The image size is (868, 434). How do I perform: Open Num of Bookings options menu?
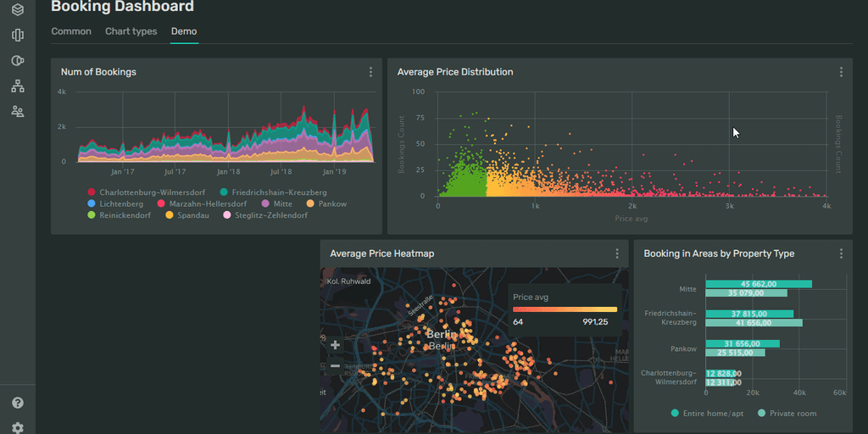(x=370, y=73)
